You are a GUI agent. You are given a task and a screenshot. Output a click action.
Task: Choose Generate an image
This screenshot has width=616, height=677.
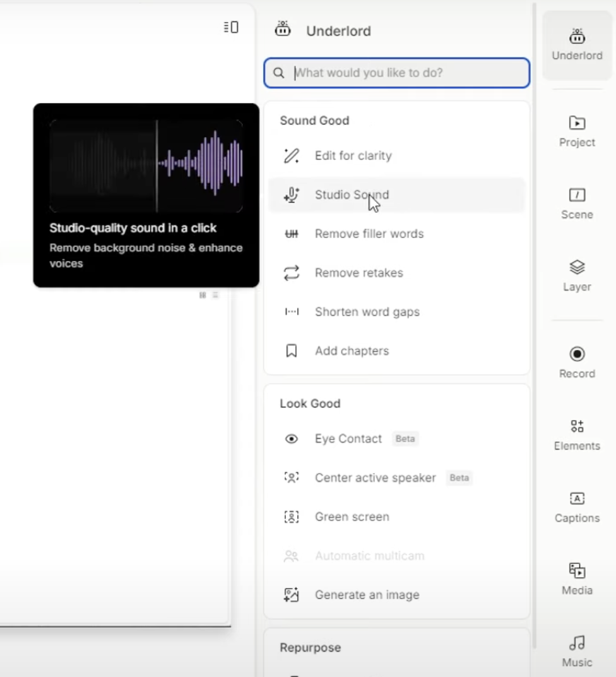tap(396, 594)
